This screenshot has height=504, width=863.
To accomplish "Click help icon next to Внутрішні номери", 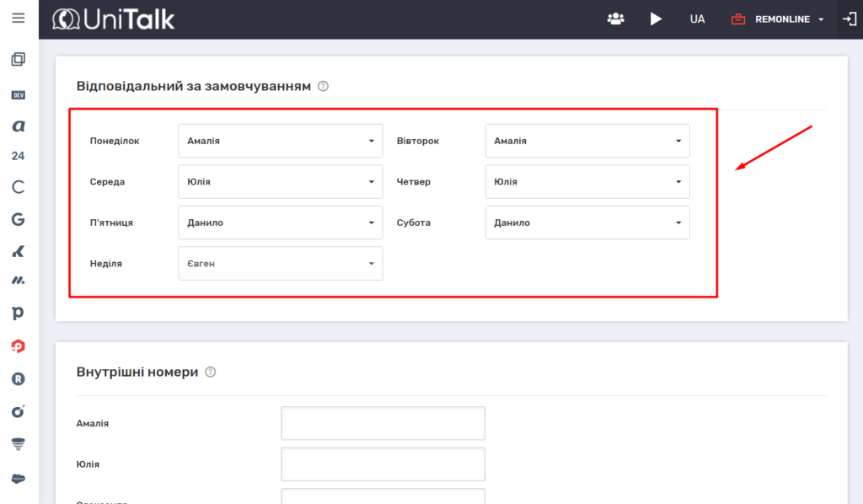I will [x=211, y=372].
